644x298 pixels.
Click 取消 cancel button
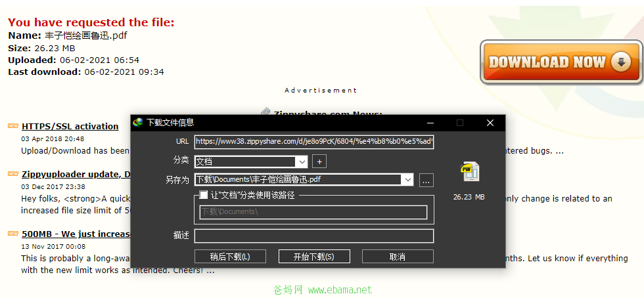[398, 257]
